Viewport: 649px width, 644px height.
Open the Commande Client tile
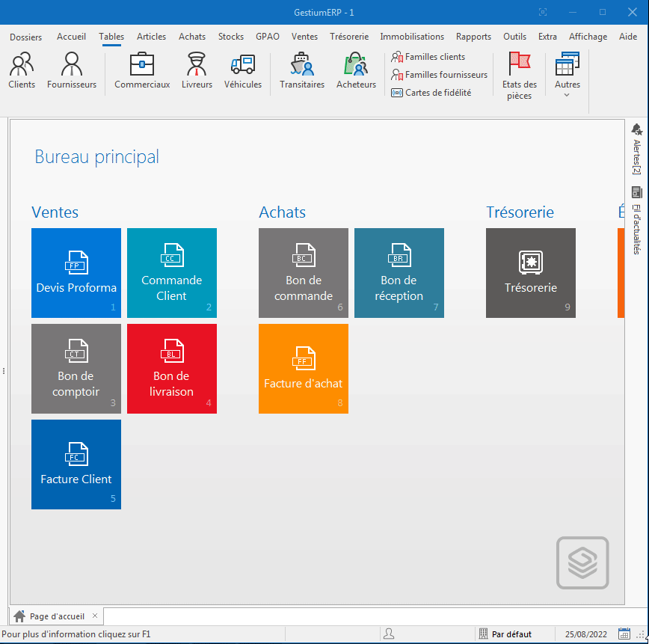172,273
